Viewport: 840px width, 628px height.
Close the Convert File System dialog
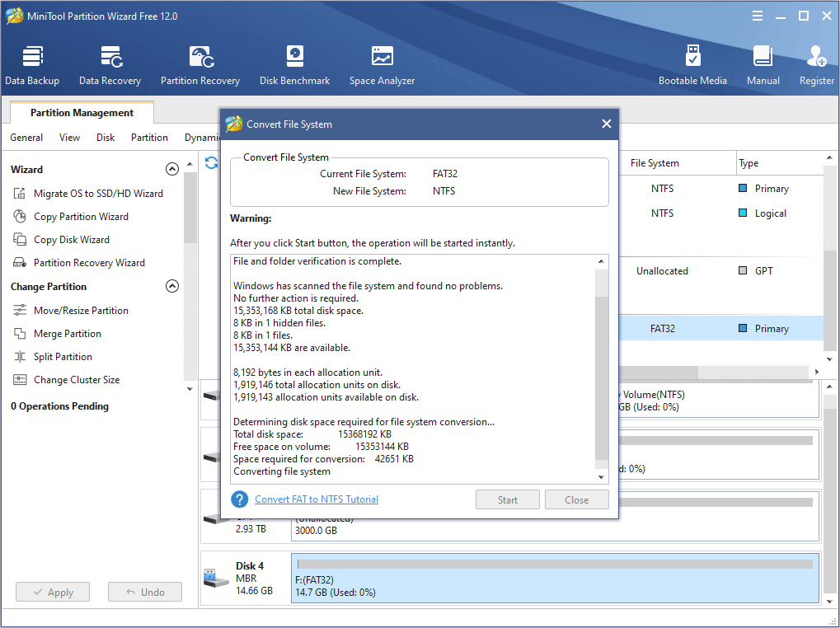607,124
